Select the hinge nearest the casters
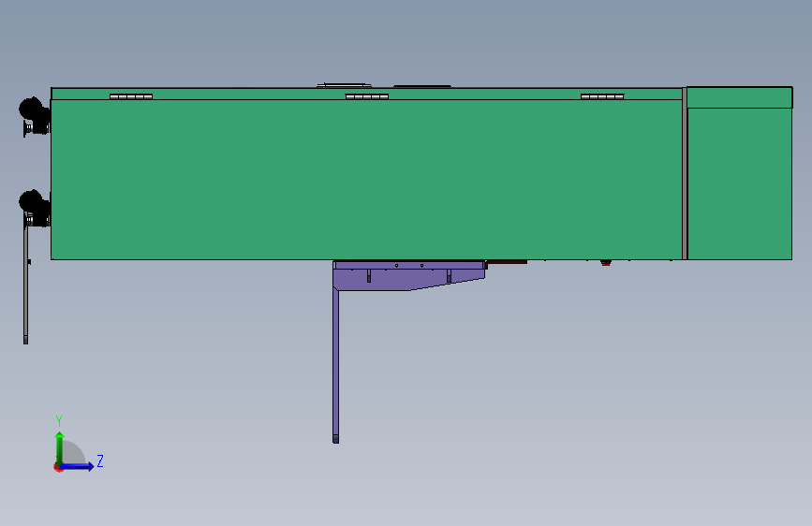 click(x=131, y=96)
